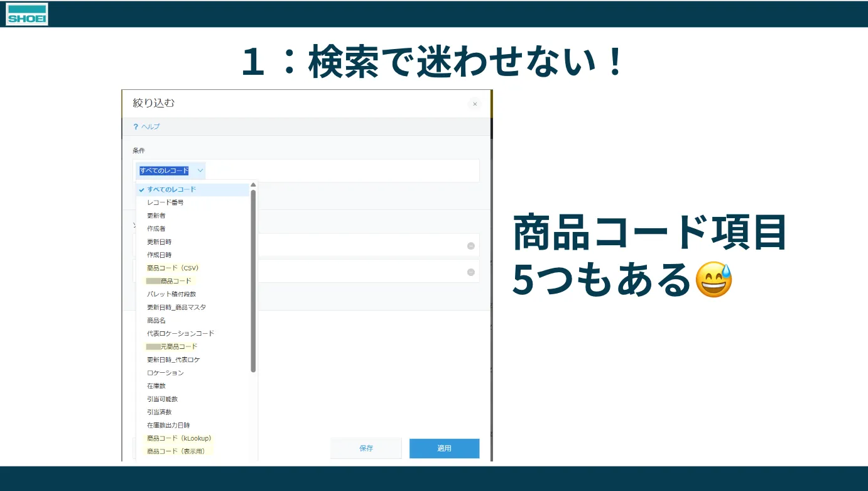Viewport: 868px width, 491px height.
Task: Click the dropdown list scrollbar thumb
Action: [253, 280]
